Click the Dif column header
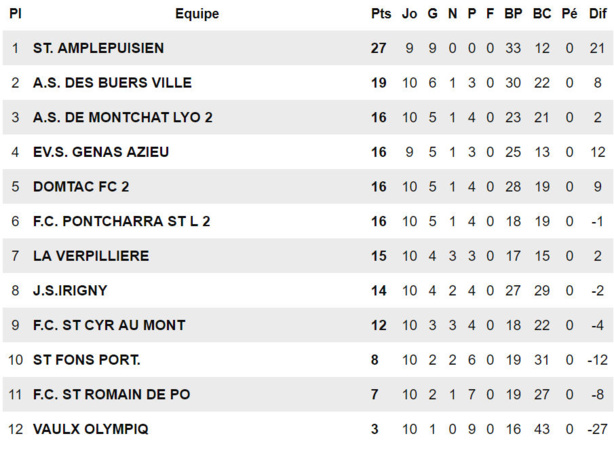Image resolution: width=614 pixels, height=453 pixels. 597,14
